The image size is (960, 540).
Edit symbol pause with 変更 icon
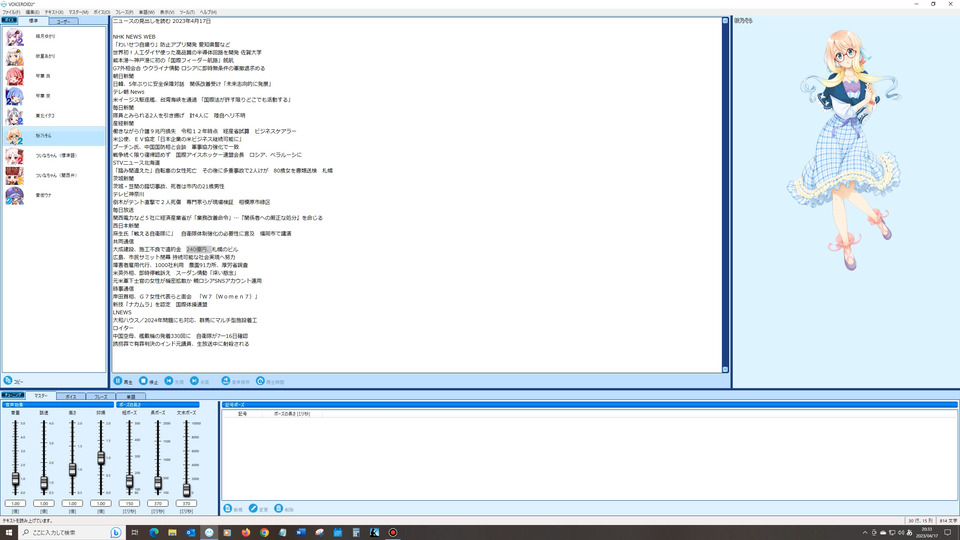pyautogui.click(x=253, y=509)
